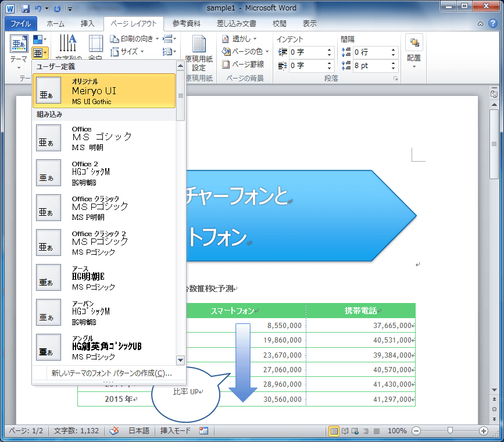Click the ページ罫線 page borders button
This screenshot has width=504, height=442.
click(x=244, y=65)
